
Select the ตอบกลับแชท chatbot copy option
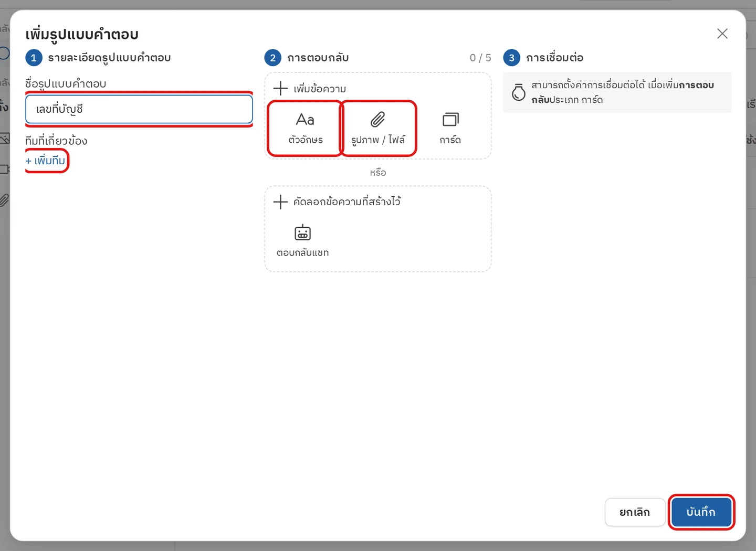pos(303,241)
